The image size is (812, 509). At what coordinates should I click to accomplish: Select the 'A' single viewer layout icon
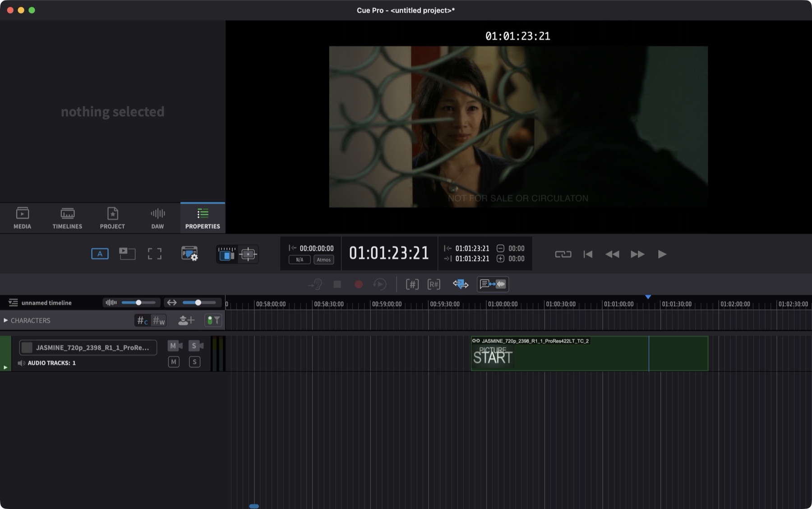(x=100, y=254)
